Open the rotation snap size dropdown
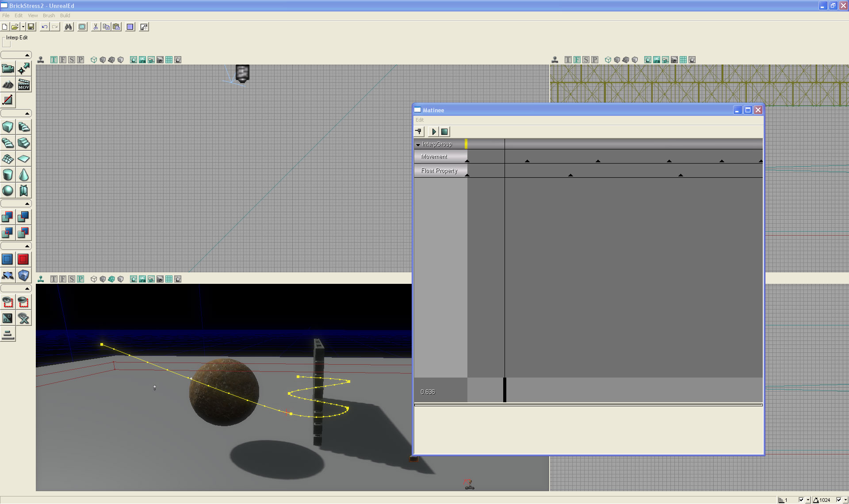 [x=845, y=500]
